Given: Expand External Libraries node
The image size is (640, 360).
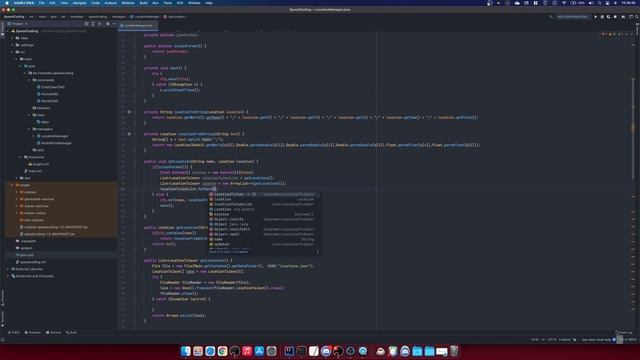Looking at the screenshot, I should (9, 269).
